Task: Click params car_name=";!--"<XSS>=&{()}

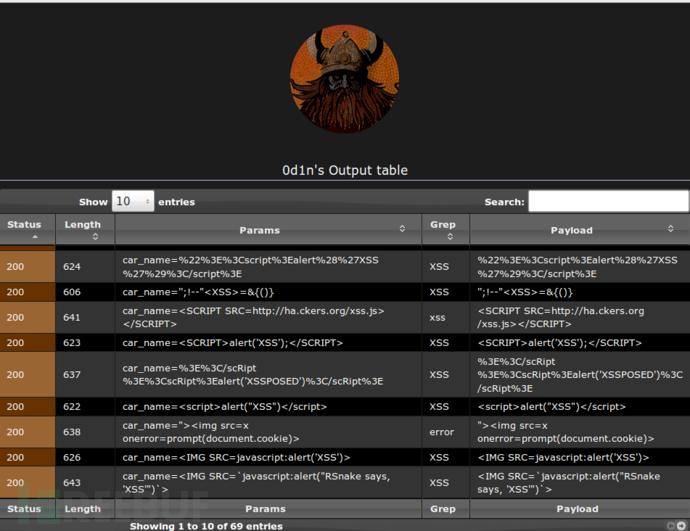Action: click(x=198, y=292)
